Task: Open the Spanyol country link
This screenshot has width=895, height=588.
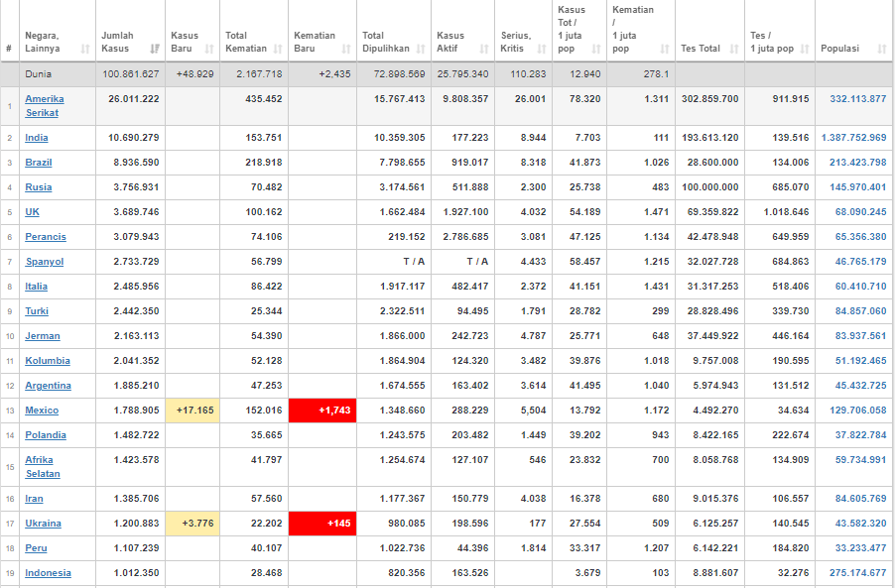Action: [45, 261]
